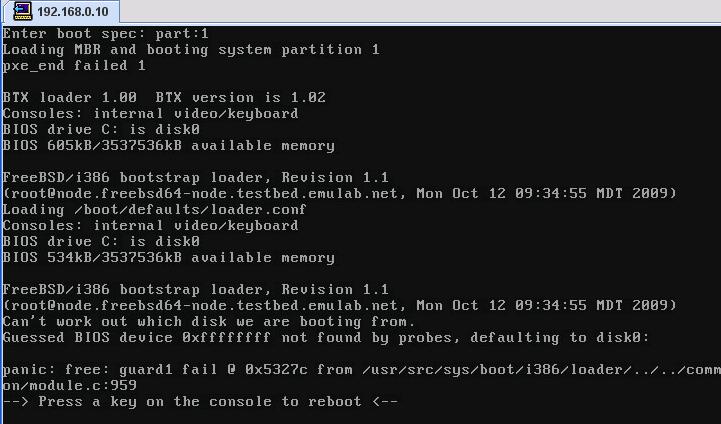The width and height of the screenshot is (721, 424).
Task: Click the empty tab strip beside 192.168.0.10
Action: click(x=420, y=10)
